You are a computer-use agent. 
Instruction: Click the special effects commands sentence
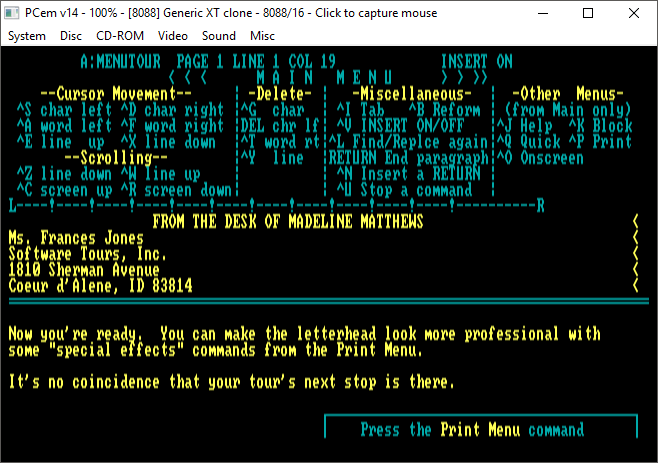coord(216,350)
